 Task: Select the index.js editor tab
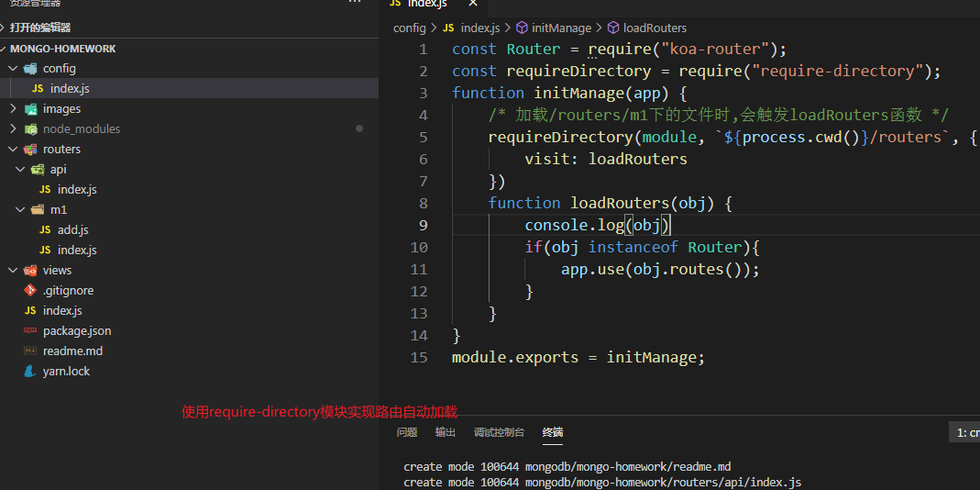pyautogui.click(x=435, y=4)
